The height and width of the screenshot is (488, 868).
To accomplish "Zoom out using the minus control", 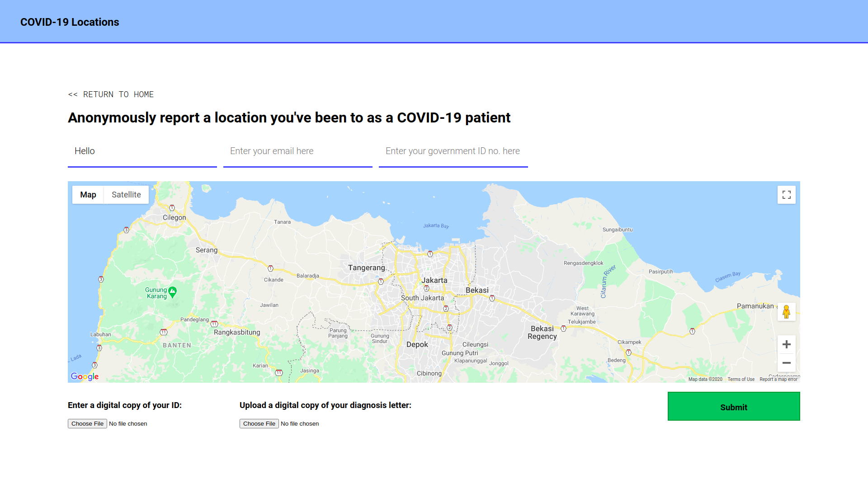I will (787, 363).
